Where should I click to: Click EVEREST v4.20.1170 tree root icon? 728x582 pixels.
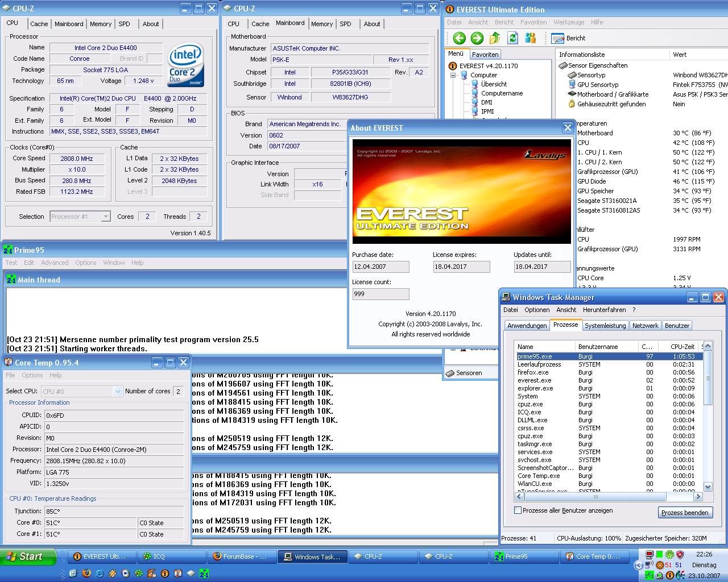click(x=453, y=66)
